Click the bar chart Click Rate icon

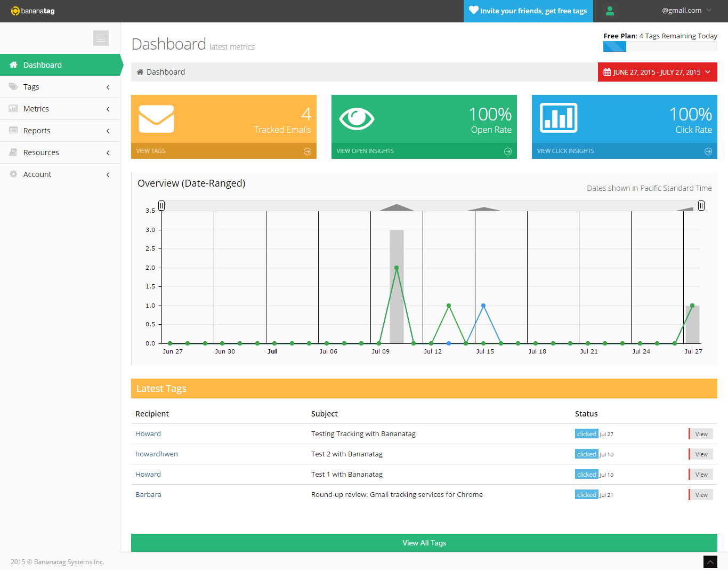(559, 118)
